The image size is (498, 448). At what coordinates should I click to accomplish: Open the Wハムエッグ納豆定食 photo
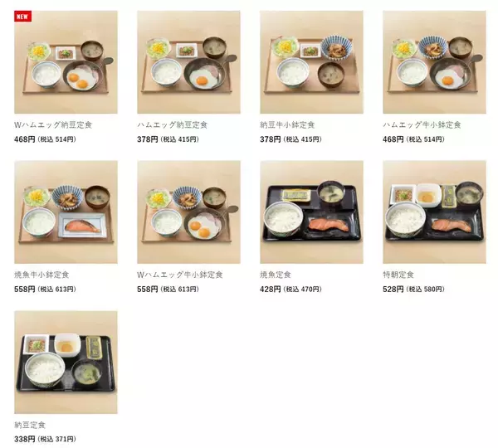(x=66, y=62)
